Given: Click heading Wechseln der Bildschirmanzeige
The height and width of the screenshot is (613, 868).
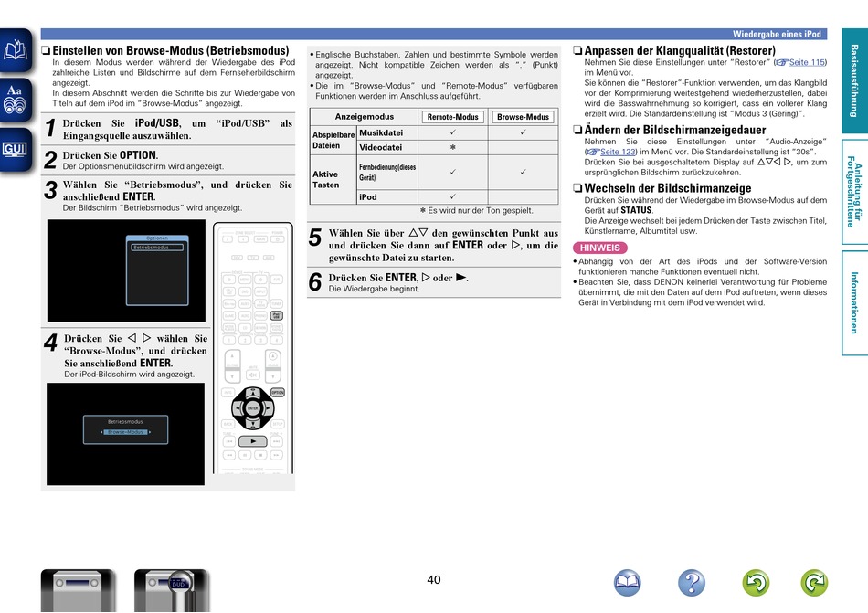Looking at the screenshot, I should click(x=668, y=188).
